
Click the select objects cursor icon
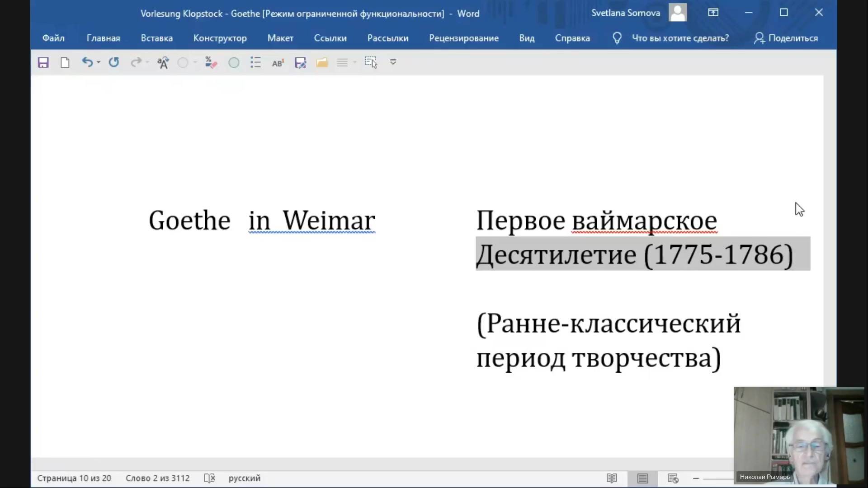click(371, 62)
